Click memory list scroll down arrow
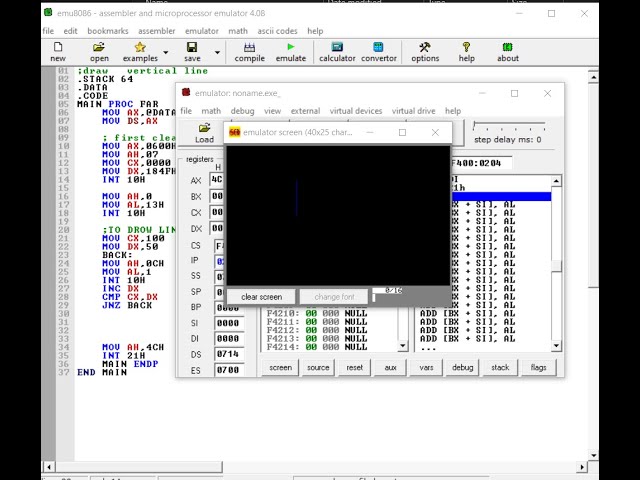The width and height of the screenshot is (640, 480). pyautogui.click(x=402, y=346)
